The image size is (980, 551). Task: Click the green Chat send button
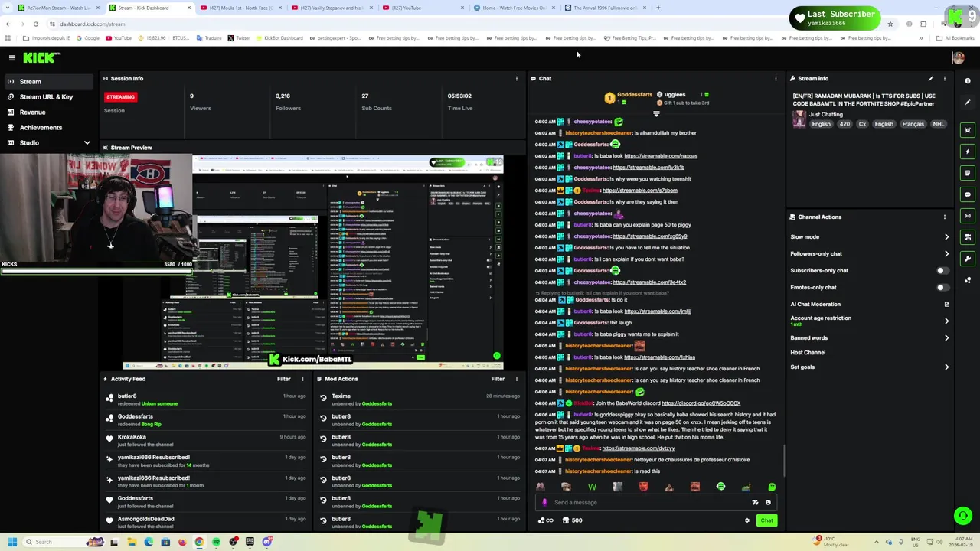766,520
